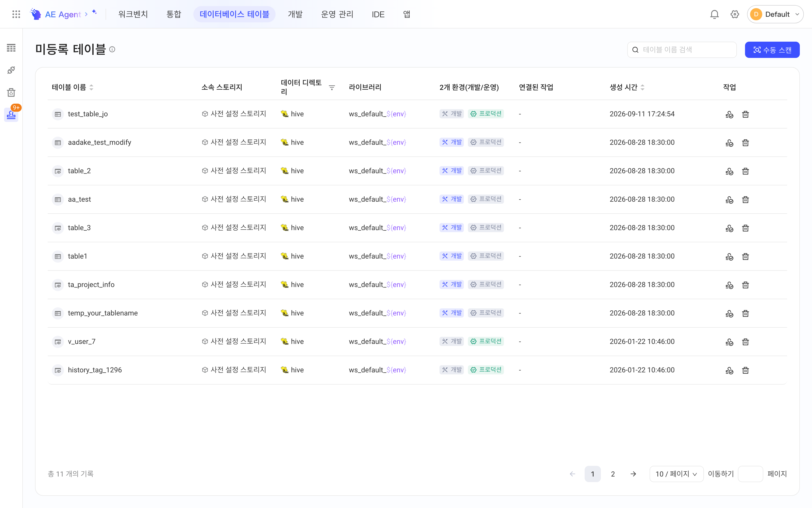Click temp_your_tablename table name
Viewport: 812px width, 508px height.
pyautogui.click(x=103, y=313)
